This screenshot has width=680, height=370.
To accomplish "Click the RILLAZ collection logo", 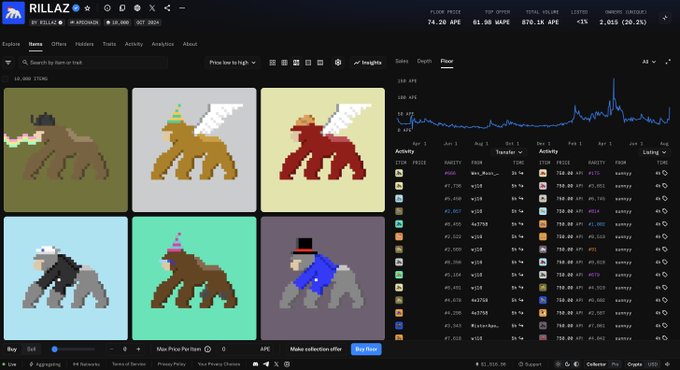I will coord(13,13).
